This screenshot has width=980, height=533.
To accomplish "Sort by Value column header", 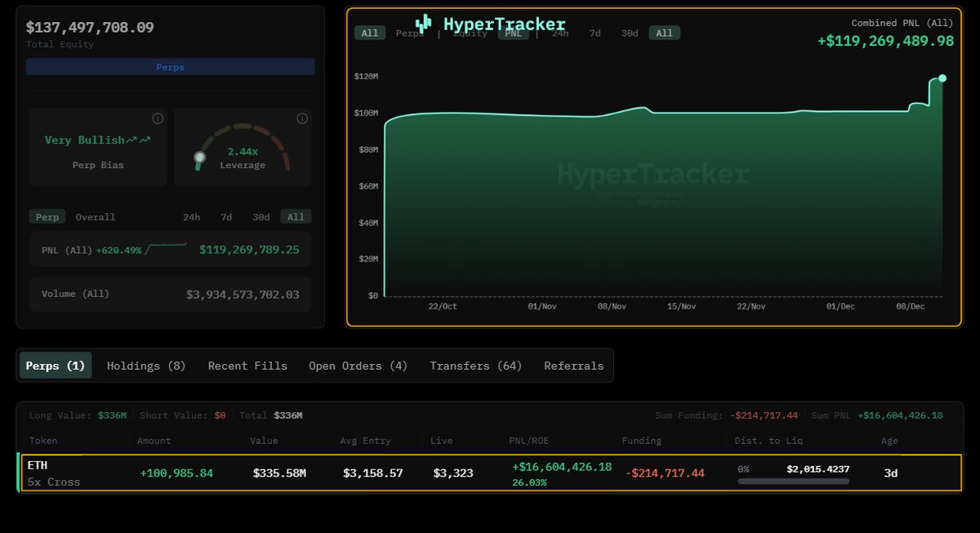I will [264, 441].
